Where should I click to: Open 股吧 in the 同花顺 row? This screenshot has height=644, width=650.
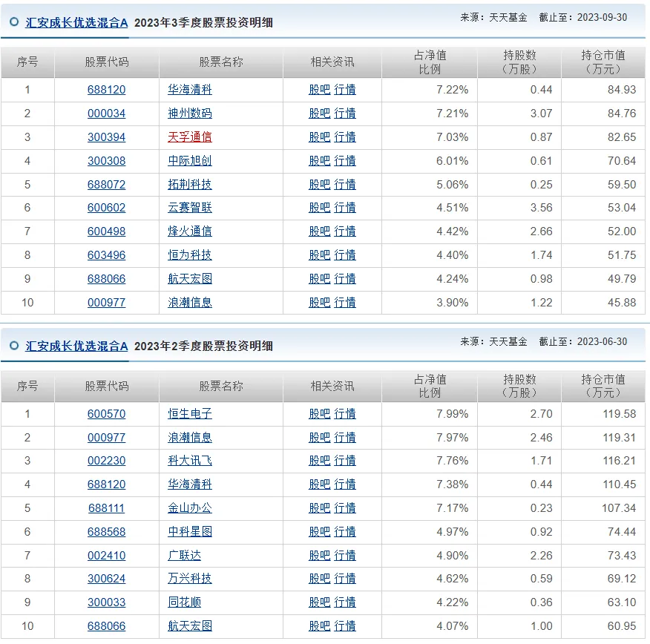tap(320, 602)
